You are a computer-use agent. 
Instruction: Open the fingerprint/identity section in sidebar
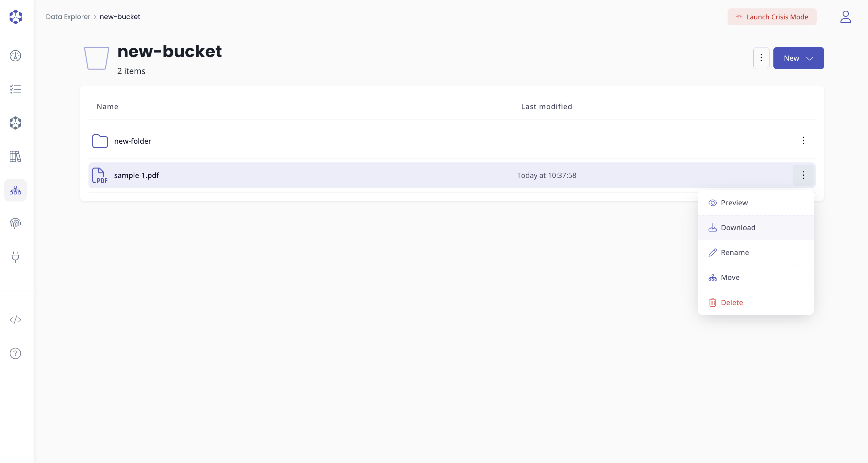point(15,223)
